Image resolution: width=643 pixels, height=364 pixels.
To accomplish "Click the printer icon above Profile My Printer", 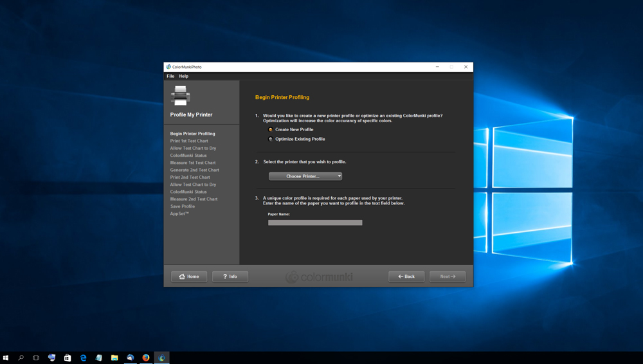I will 180,96.
